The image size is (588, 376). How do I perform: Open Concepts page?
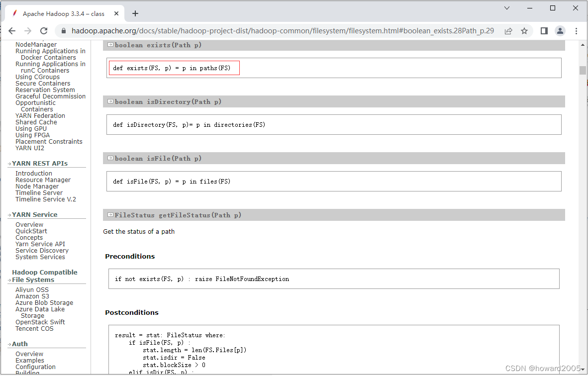29,238
